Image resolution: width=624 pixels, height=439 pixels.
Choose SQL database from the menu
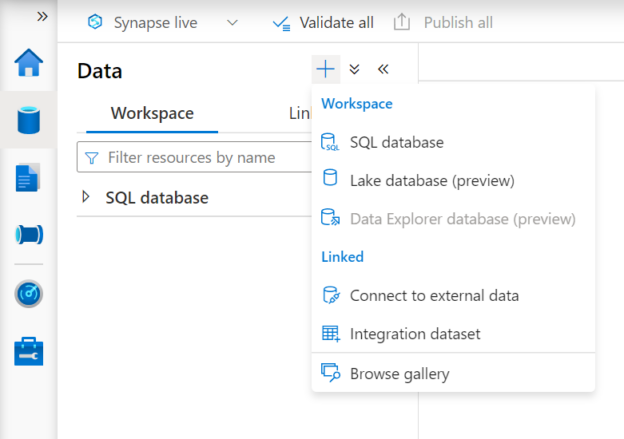click(396, 142)
